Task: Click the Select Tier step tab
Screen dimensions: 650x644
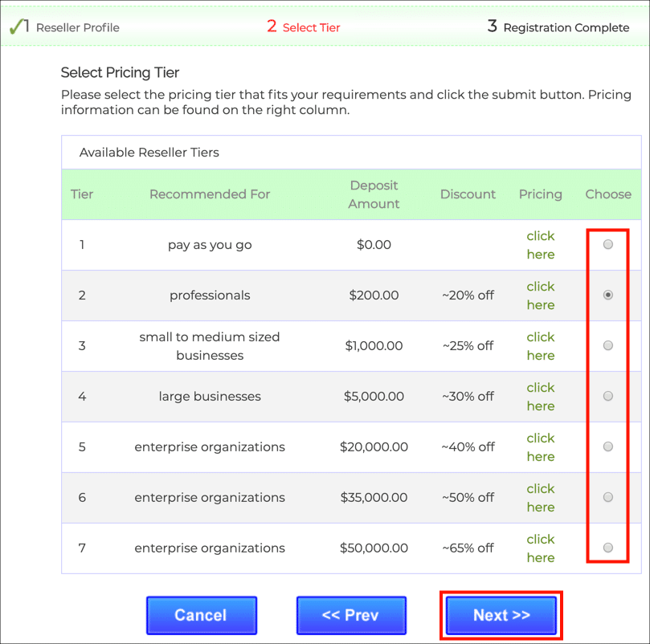Action: pyautogui.click(x=304, y=27)
